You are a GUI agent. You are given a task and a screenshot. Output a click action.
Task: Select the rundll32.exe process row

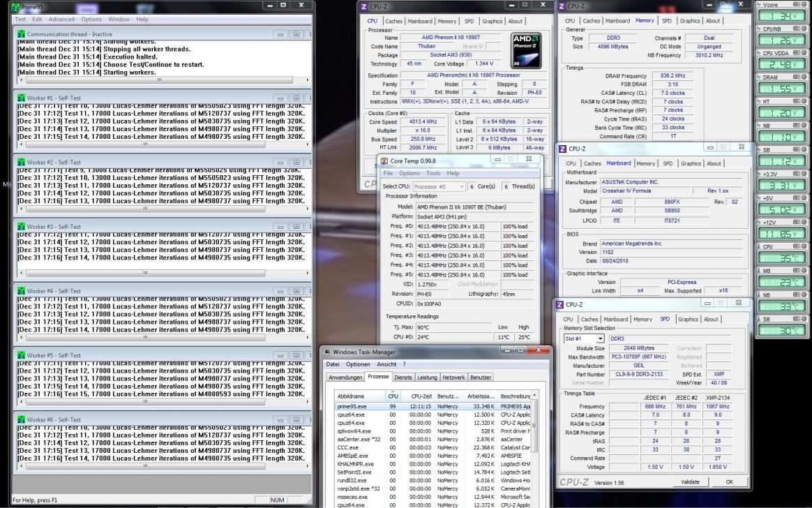pyautogui.click(x=433, y=481)
